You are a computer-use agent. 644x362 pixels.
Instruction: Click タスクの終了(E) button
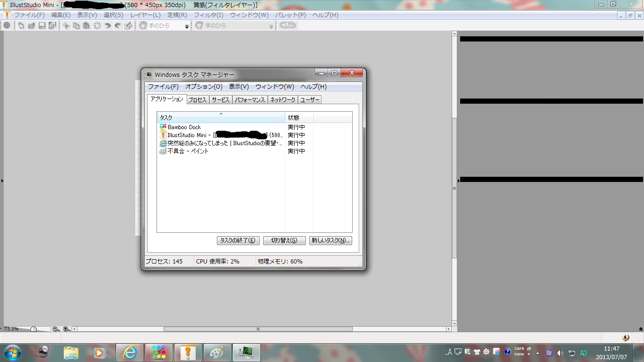[239, 240]
